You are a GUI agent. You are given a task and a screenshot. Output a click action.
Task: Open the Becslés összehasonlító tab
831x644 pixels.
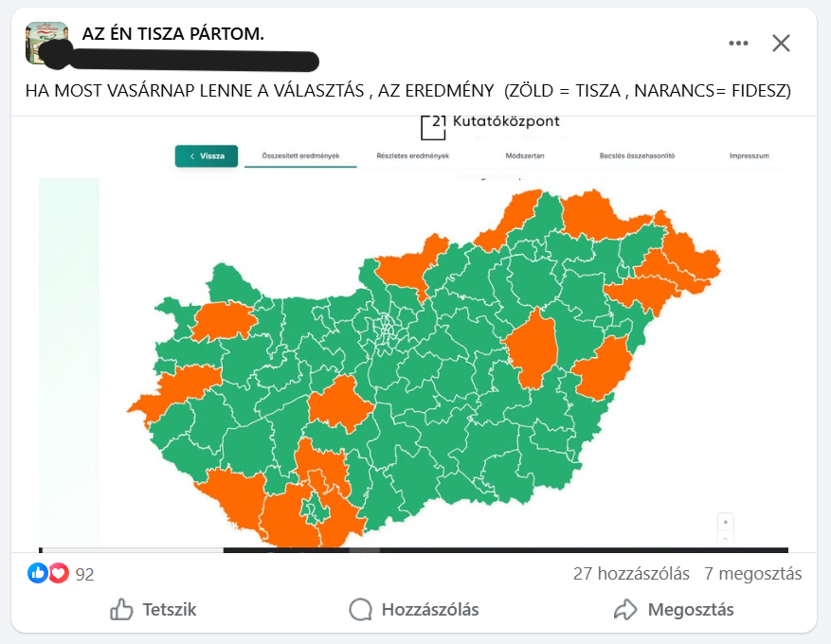coord(637,156)
